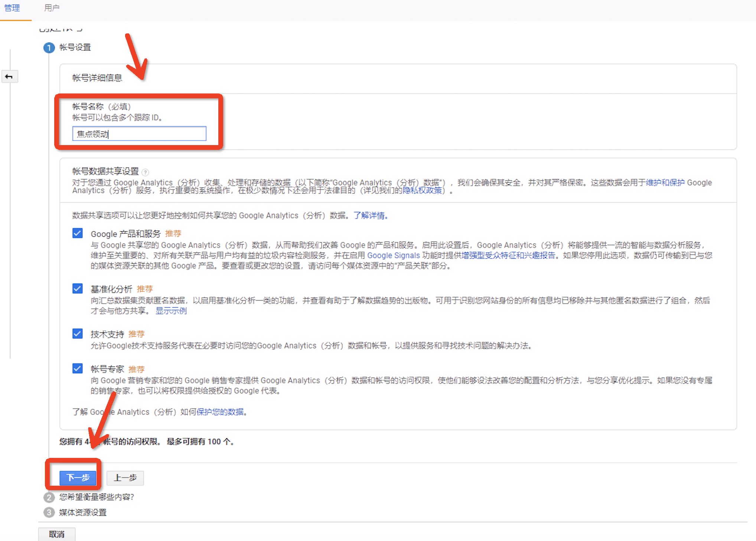Disable 技术支持 checkbox
Screen dimensions: 756x541
78,334
